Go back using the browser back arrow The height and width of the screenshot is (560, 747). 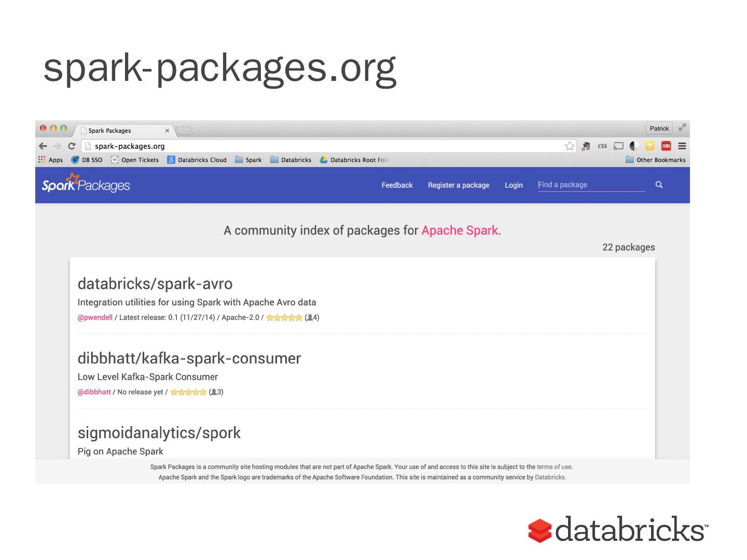point(43,146)
